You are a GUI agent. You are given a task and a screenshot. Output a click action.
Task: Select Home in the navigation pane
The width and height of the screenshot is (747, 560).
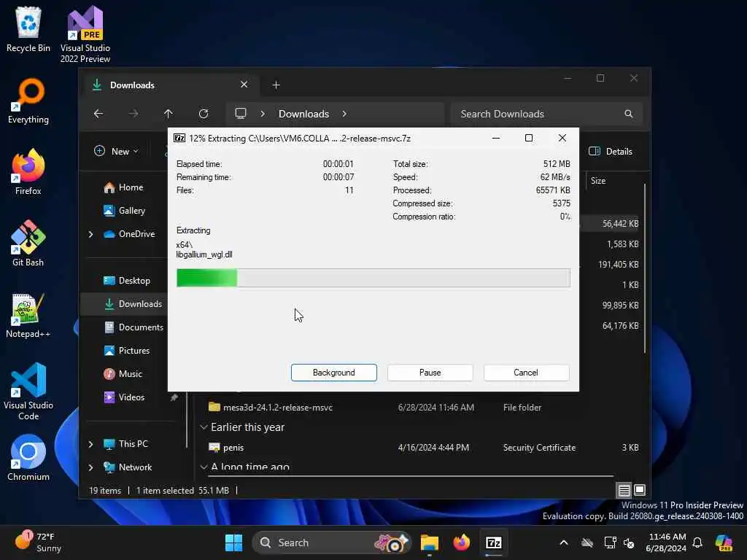coord(124,187)
